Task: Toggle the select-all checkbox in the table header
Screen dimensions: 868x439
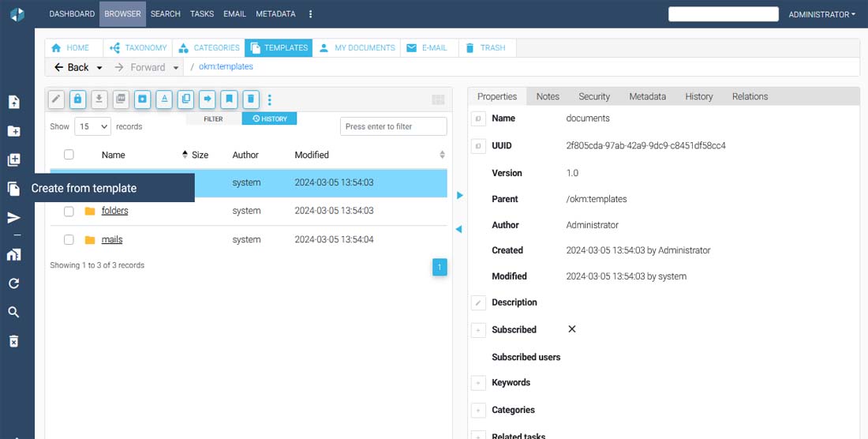Action: (x=69, y=155)
